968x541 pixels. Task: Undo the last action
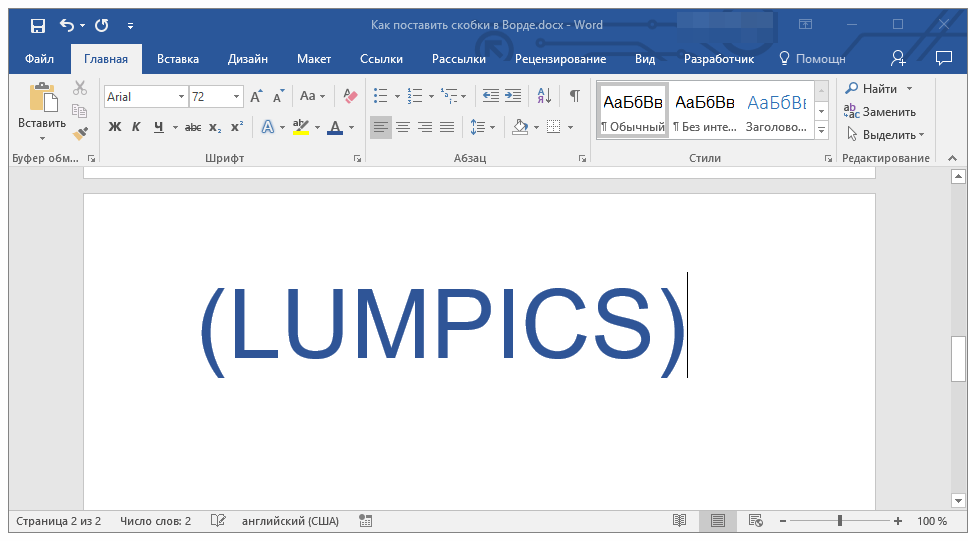[x=67, y=25]
